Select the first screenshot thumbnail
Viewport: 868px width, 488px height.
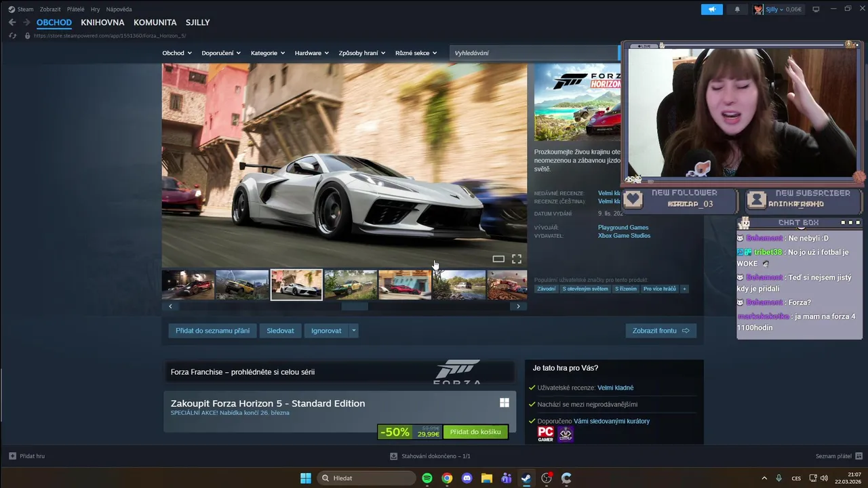pyautogui.click(x=188, y=285)
